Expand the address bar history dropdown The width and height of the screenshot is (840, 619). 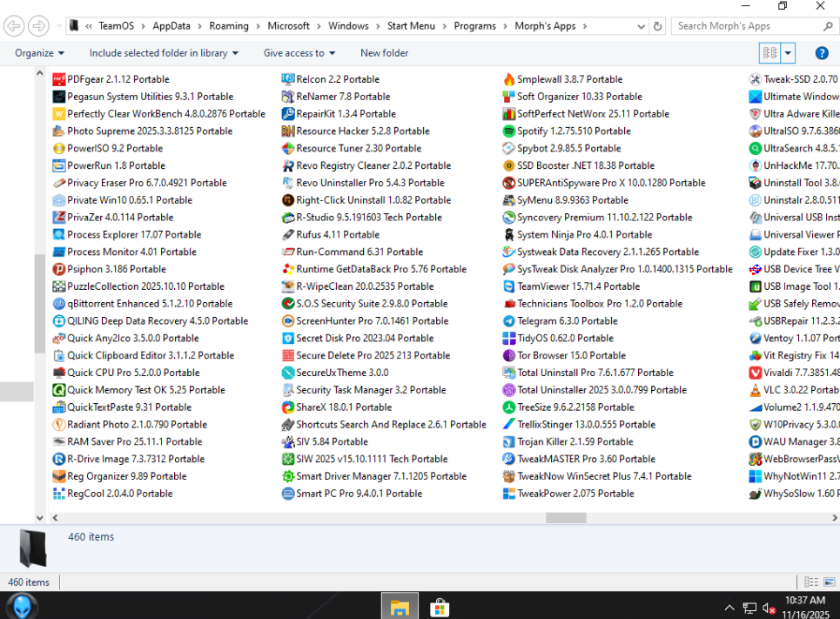pos(641,26)
